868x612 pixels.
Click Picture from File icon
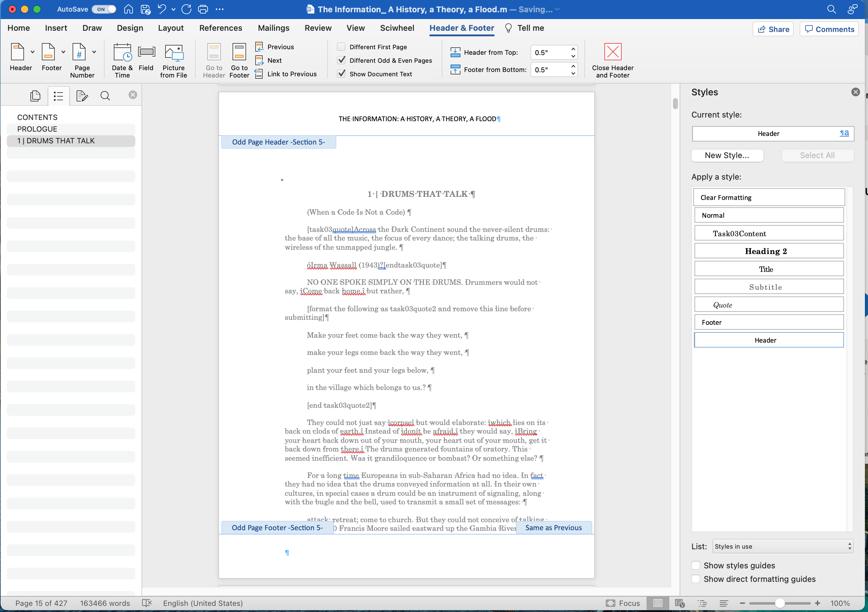173,53
